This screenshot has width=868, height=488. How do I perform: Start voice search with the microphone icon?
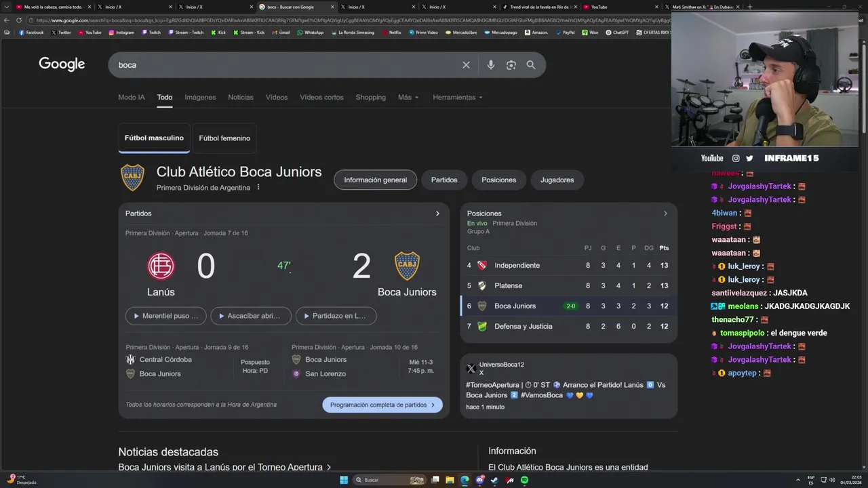tap(490, 65)
